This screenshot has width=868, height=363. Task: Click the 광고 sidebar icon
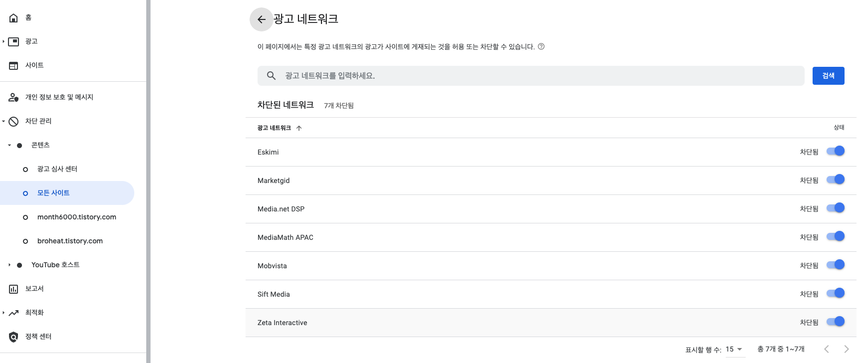[13, 41]
